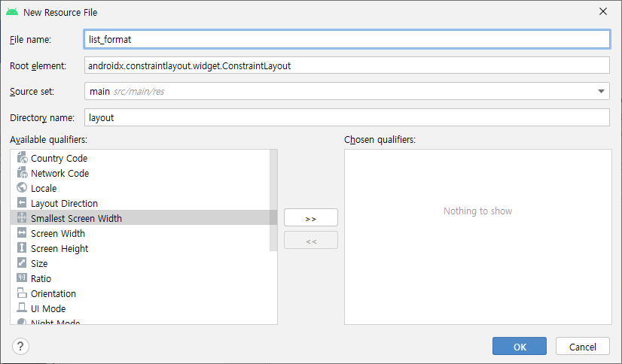Screen dimensions: 622x364
Task: Click the Screen Width icon
Action: (x=23, y=233)
